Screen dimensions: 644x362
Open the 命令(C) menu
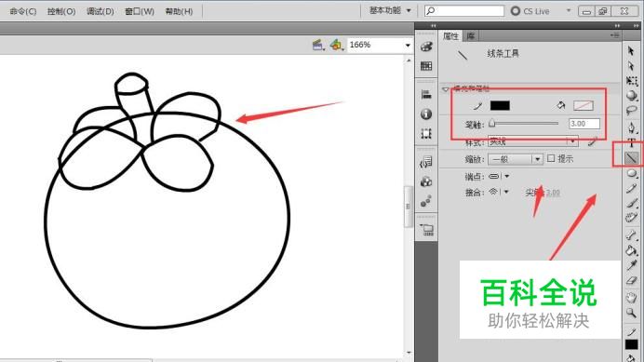coord(23,11)
